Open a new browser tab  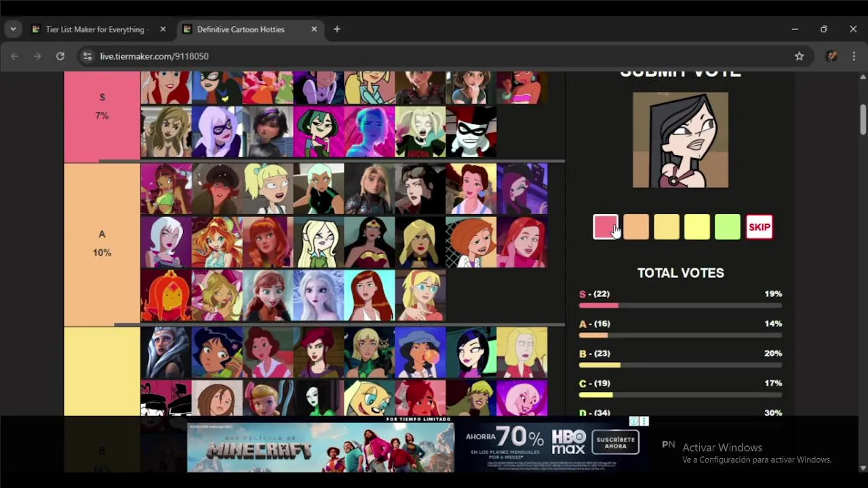[x=337, y=29]
